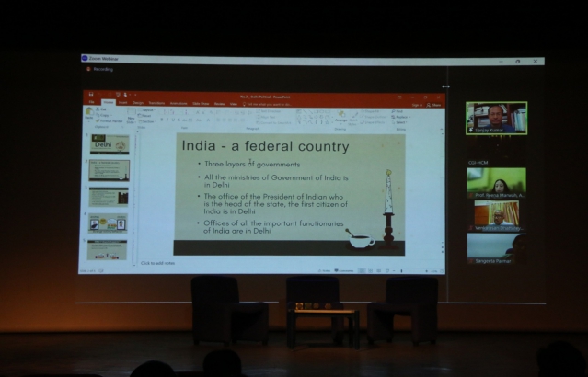Viewport: 588px width, 377px height.
Task: Select Sanjay Kumar's video tile
Action: [x=497, y=118]
